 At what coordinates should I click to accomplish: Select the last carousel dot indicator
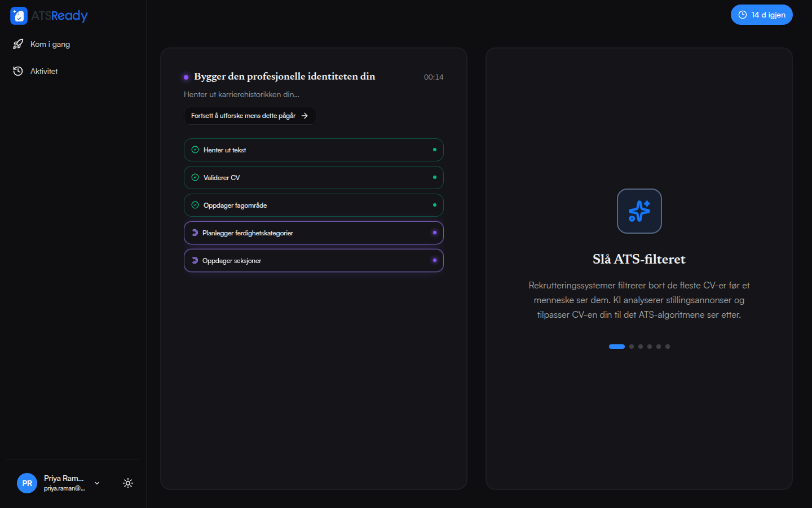tap(668, 347)
